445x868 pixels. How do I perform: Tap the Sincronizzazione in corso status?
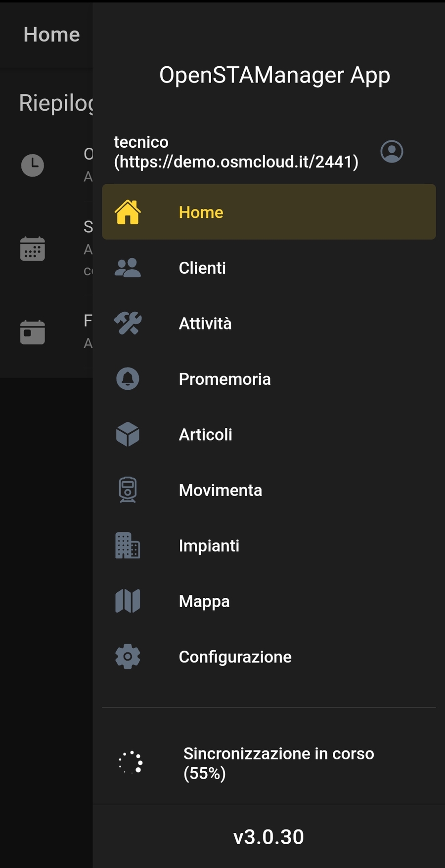click(278, 763)
